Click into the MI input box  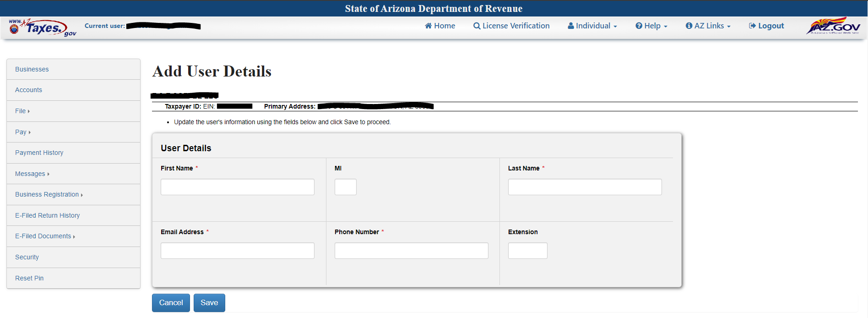click(346, 187)
